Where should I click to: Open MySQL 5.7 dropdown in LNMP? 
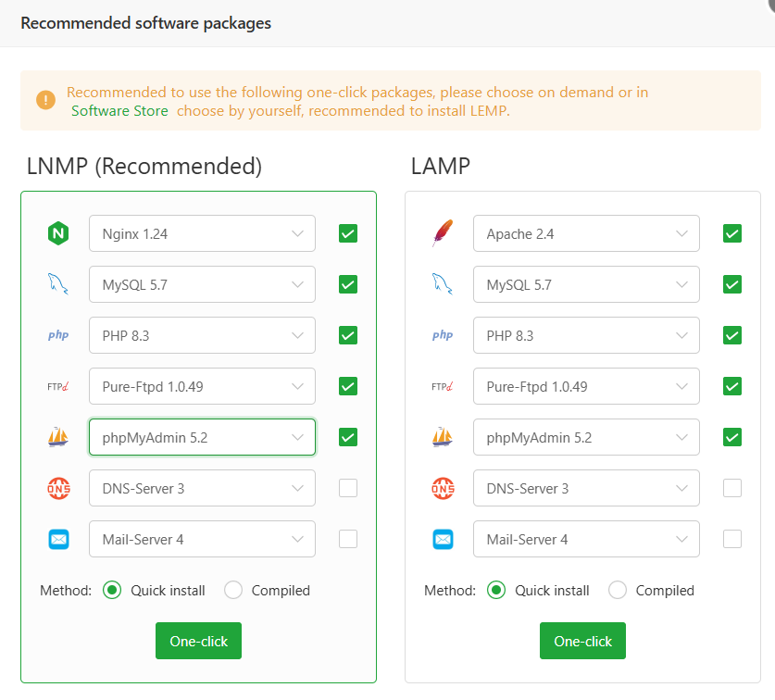pyautogui.click(x=202, y=284)
